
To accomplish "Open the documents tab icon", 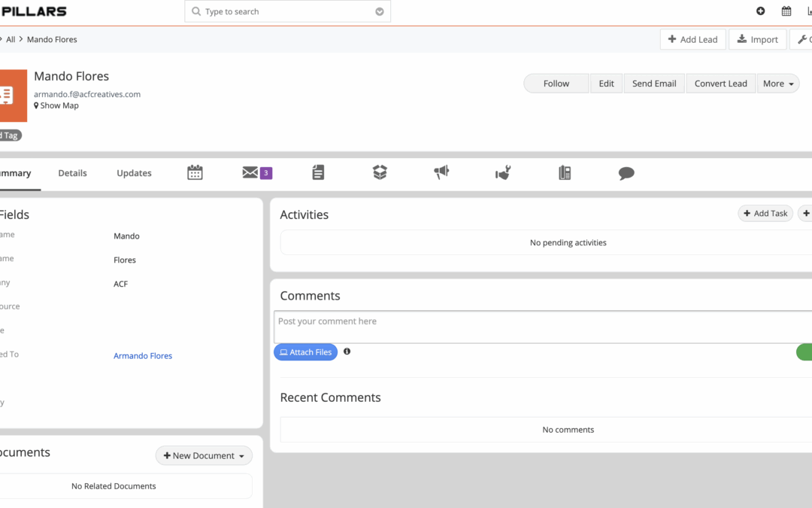I will pos(318,173).
